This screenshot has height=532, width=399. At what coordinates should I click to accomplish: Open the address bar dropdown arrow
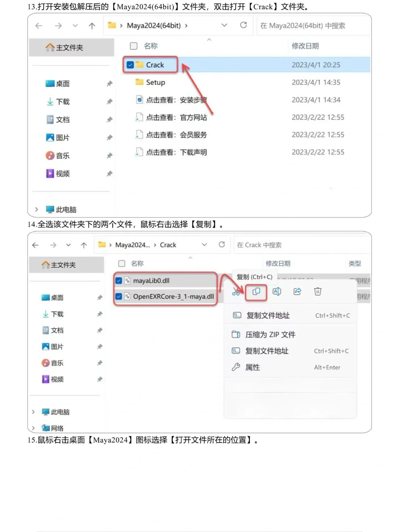(x=224, y=25)
